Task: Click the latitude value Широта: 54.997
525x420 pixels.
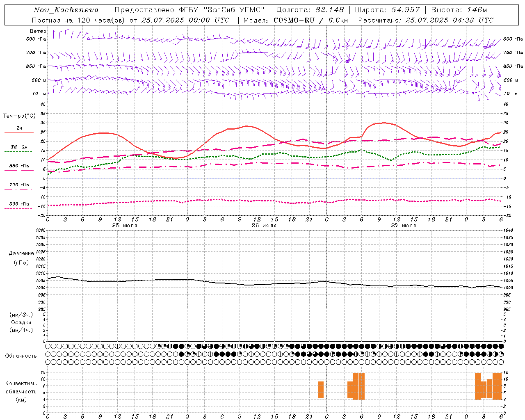Action: click(387, 10)
